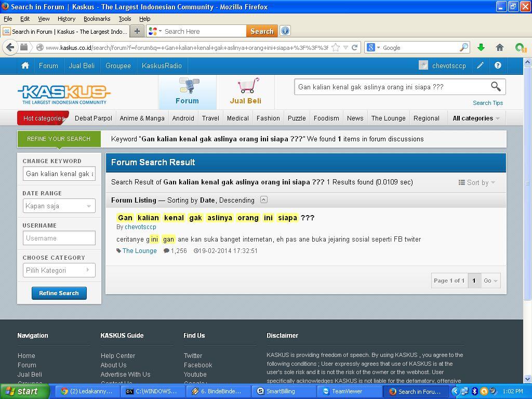
Task: Go to the Kaskus home icon in the top bar
Action: pos(25,66)
